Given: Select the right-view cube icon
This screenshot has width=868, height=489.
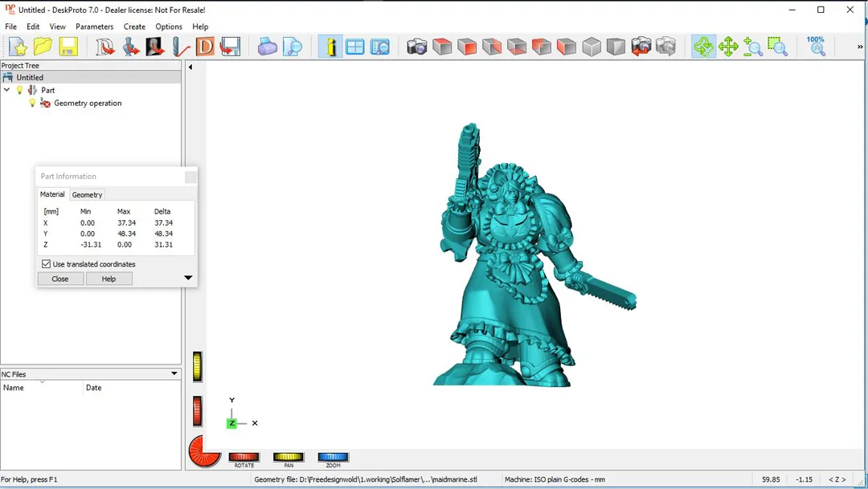Looking at the screenshot, I should 492,47.
